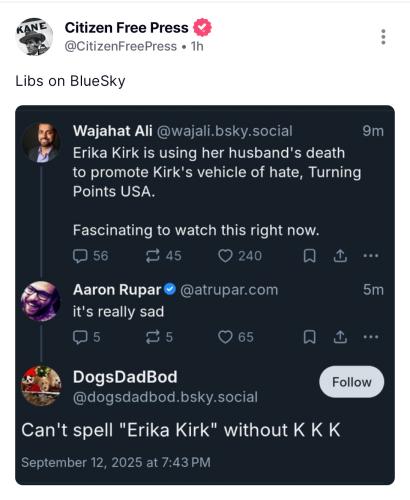Share Aaron Rupar's post via share icon
This screenshot has height=500, width=410.
340,337
